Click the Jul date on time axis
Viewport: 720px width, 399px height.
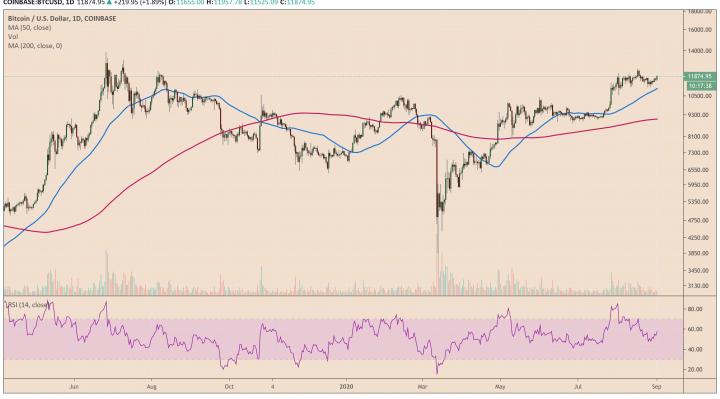tap(578, 387)
